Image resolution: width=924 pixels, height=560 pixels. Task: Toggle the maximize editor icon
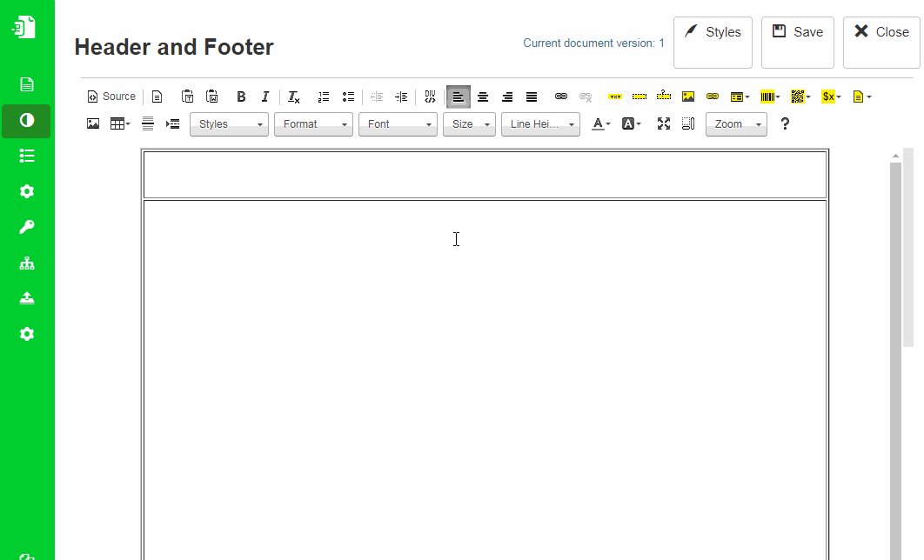tap(664, 123)
